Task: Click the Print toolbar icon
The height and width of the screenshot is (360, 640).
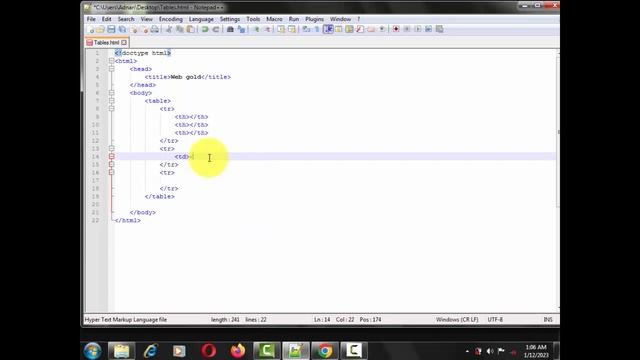Action: click(x=155, y=29)
